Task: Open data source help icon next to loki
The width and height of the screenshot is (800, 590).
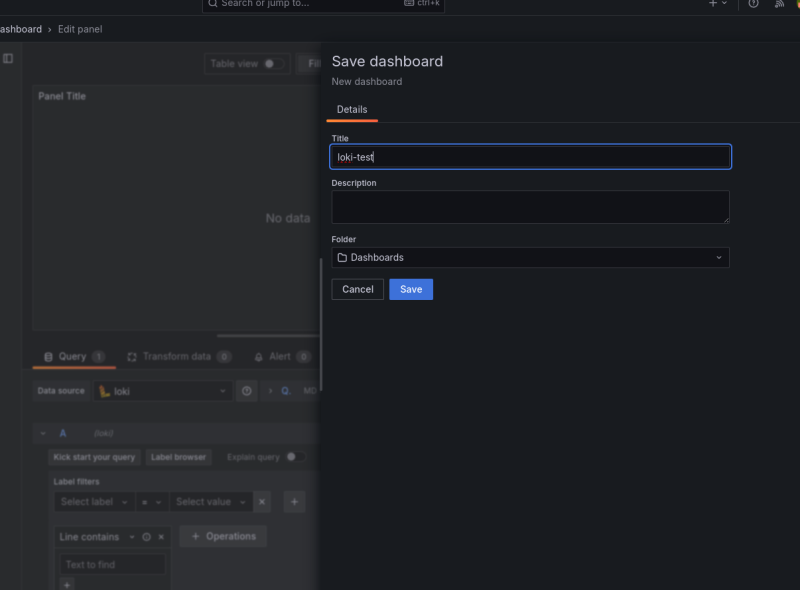Action: coord(247,391)
